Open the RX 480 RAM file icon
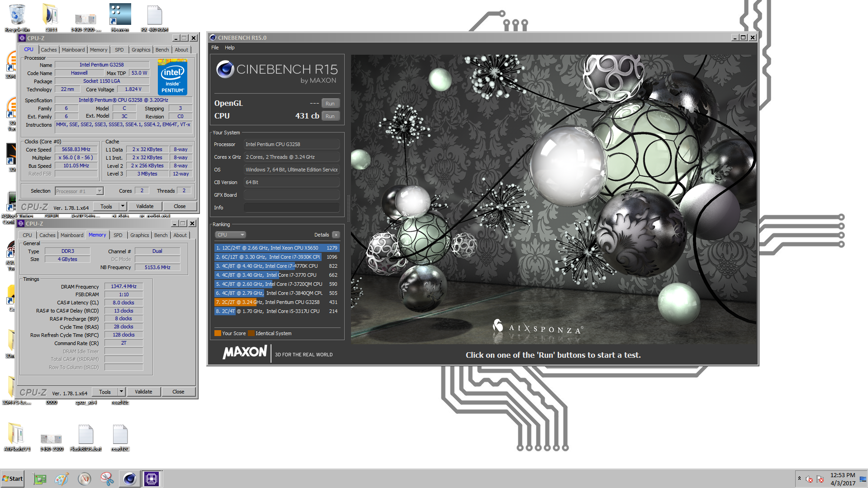The height and width of the screenshot is (488, 868). point(154,17)
